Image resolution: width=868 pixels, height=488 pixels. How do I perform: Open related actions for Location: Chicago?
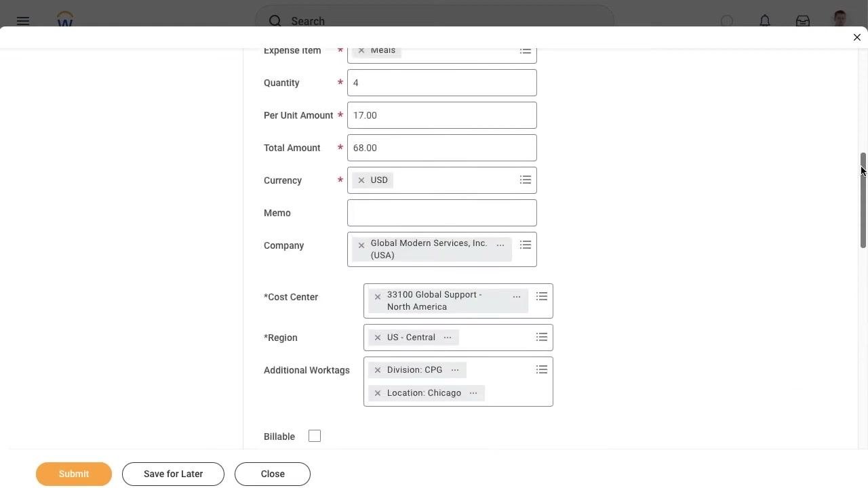point(473,393)
